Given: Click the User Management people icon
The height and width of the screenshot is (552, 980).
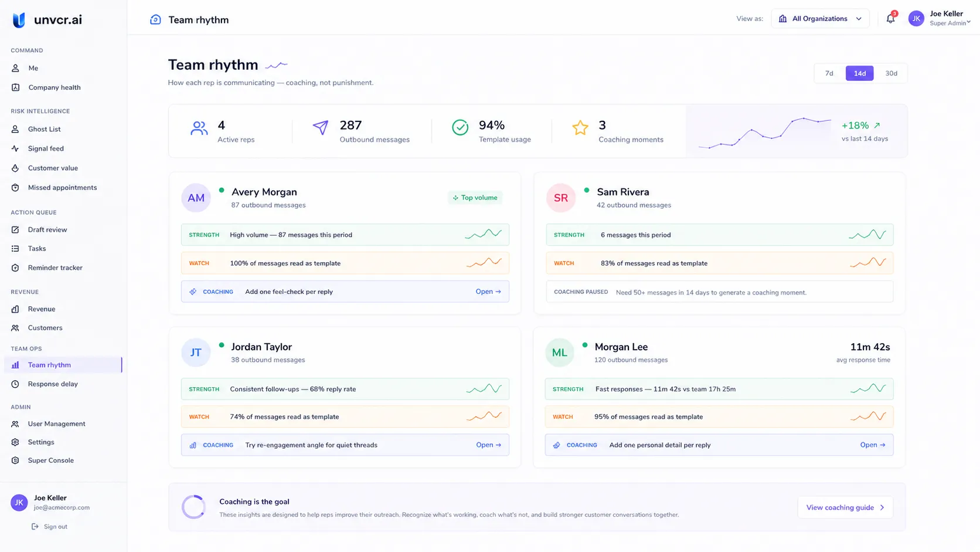Looking at the screenshot, I should 15,424.
